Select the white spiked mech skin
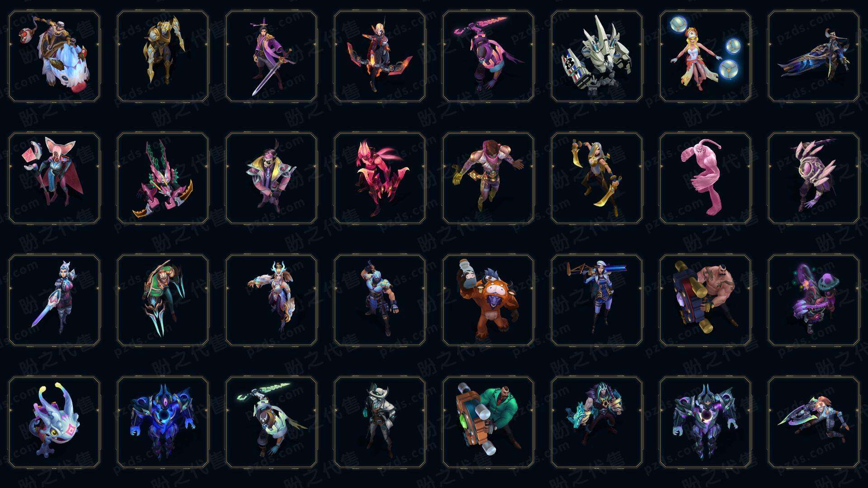Screen dimensions: 868x488 click(597, 56)
